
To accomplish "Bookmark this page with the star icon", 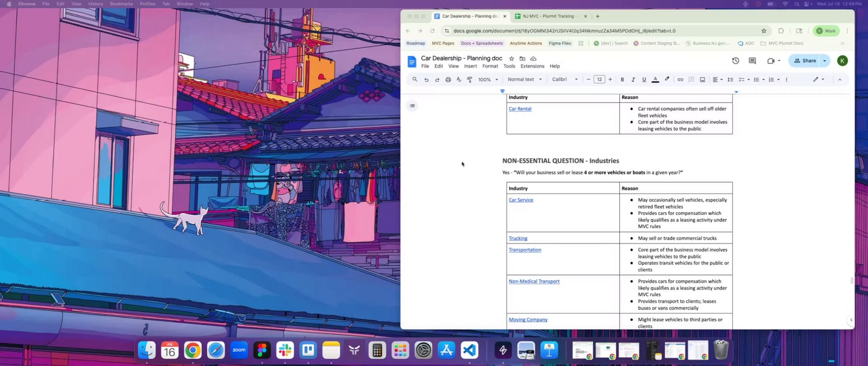I will pos(764,31).
